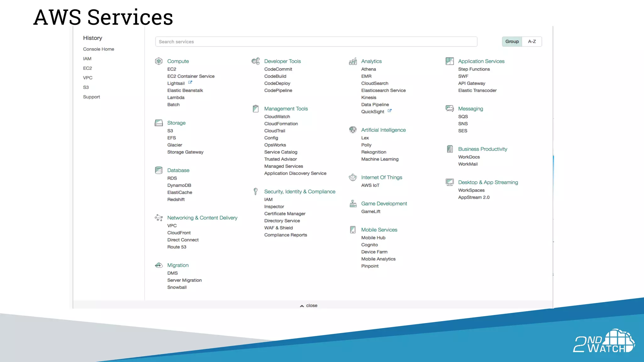Open CloudFormation
The height and width of the screenshot is (362, 644).
[x=281, y=123]
